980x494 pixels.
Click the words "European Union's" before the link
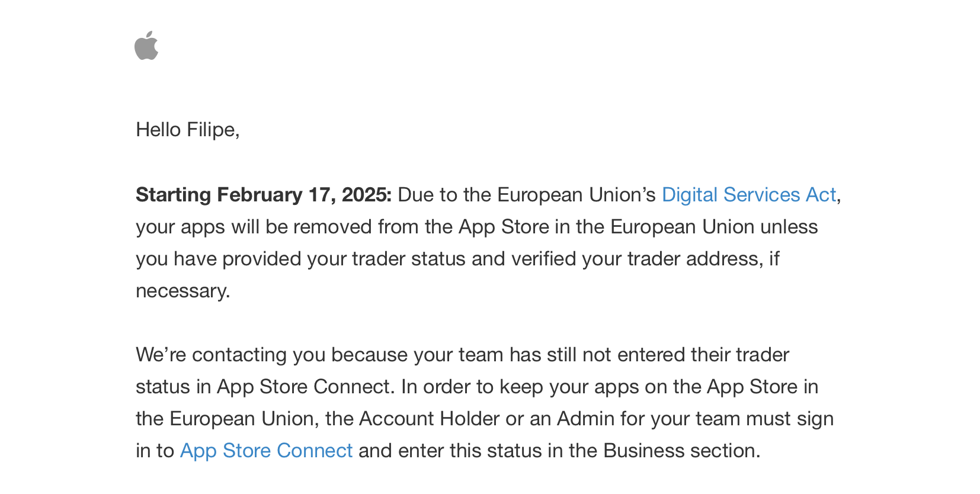click(576, 195)
